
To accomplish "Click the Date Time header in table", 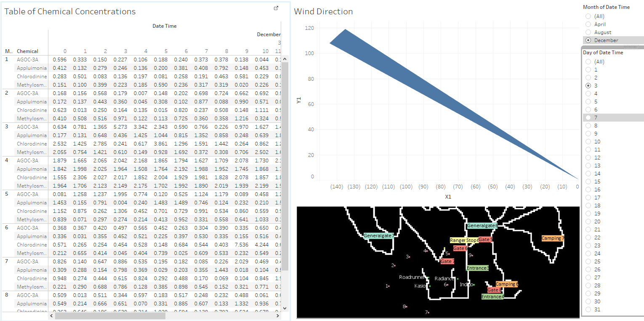I will (164, 26).
